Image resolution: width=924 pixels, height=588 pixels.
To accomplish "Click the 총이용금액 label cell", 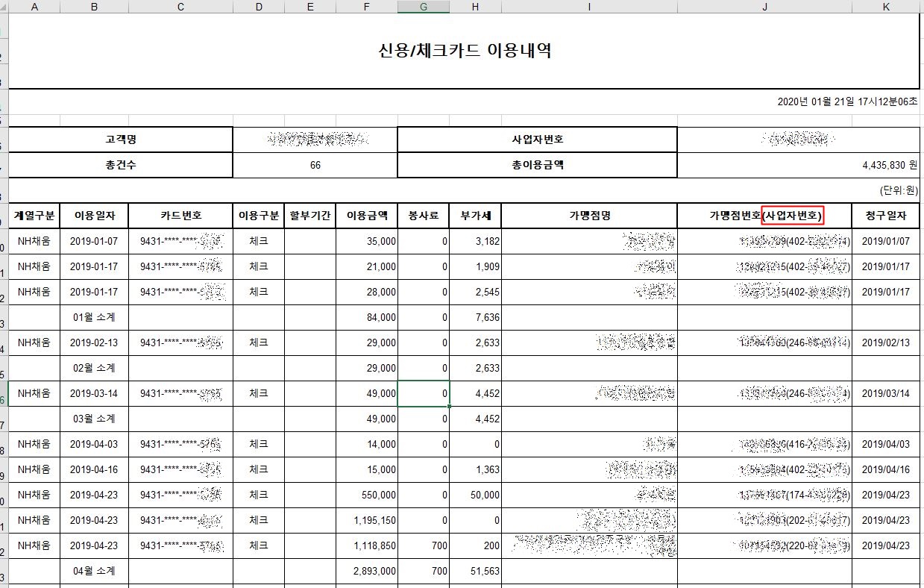I will (x=537, y=165).
